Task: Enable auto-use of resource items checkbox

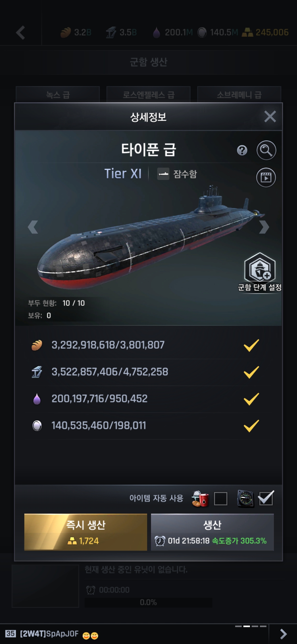Action: pyautogui.click(x=221, y=499)
